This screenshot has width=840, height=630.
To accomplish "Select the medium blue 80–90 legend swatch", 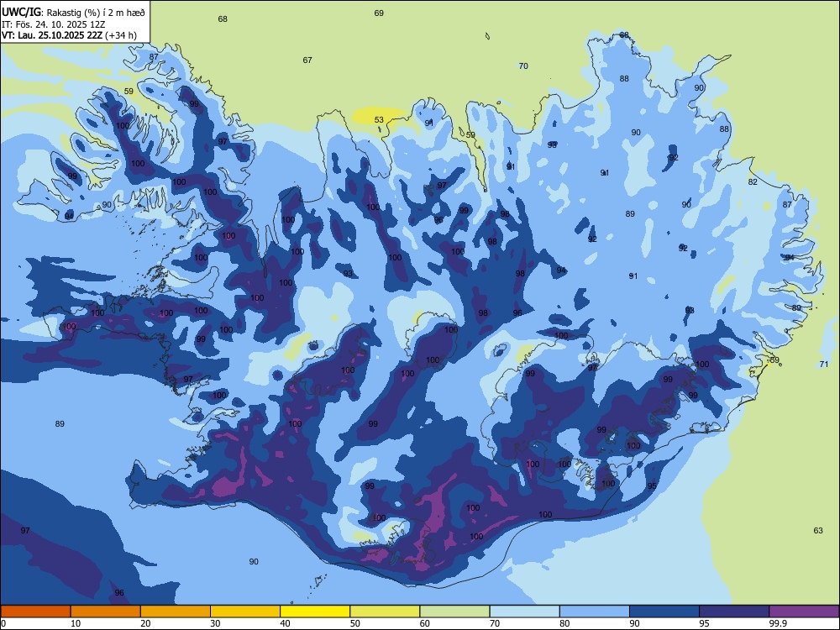I will [595, 612].
